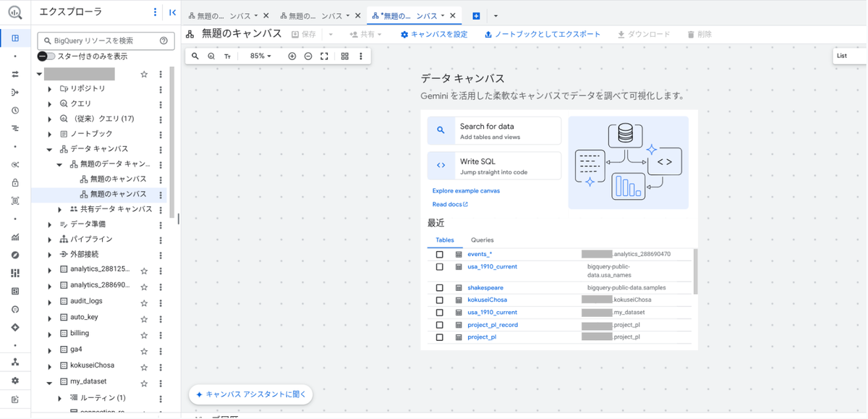Switch to the Tables tab
The width and height of the screenshot is (868, 419).
445,240
